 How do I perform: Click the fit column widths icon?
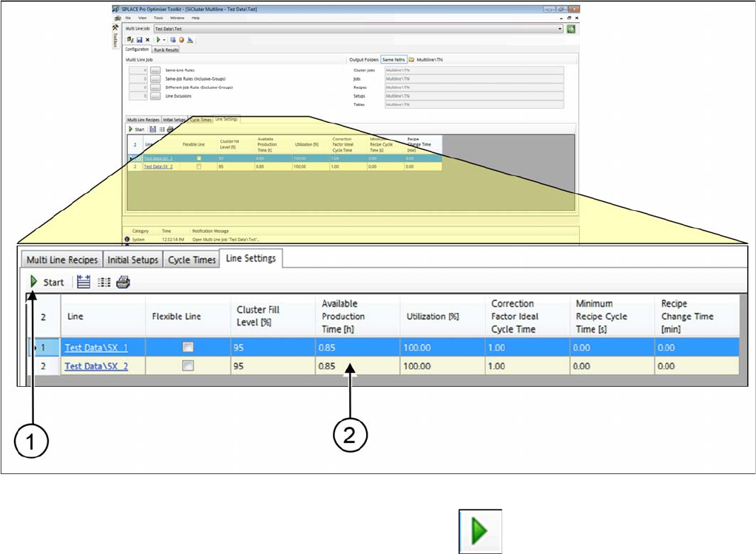84,282
